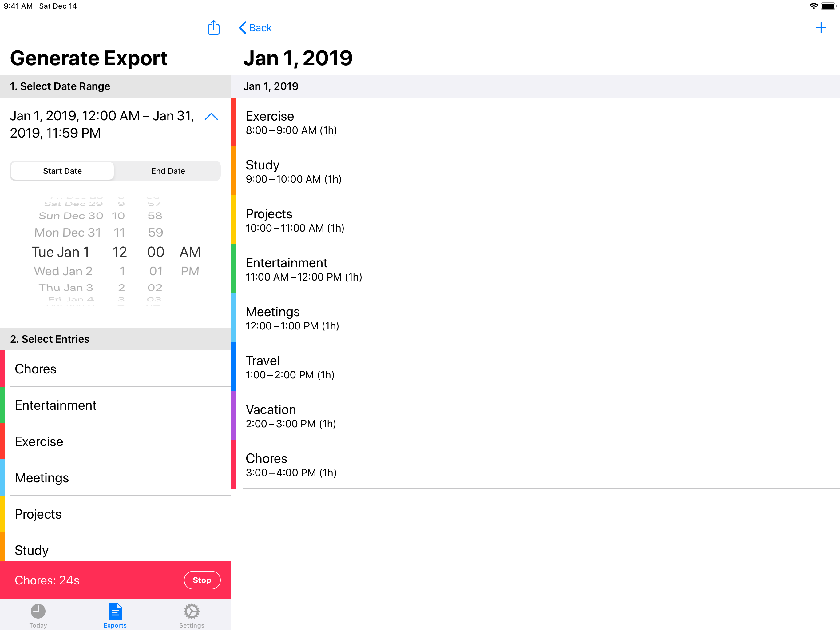Viewport: 840px width, 630px height.
Task: Tap the date range summary row
Action: pyautogui.click(x=102, y=124)
